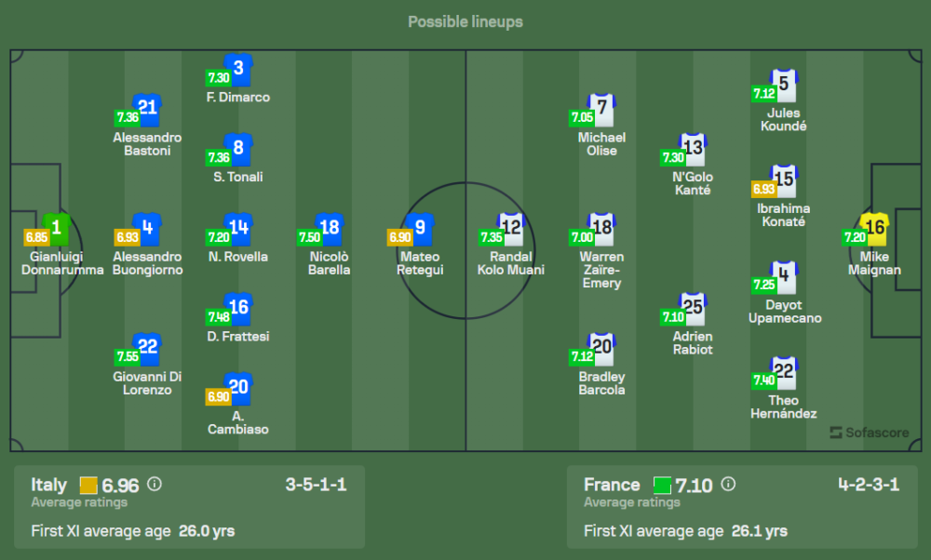Screen dimensions: 931x560
Task: Open Alessandro Bastoni's player name link
Action: (x=147, y=144)
